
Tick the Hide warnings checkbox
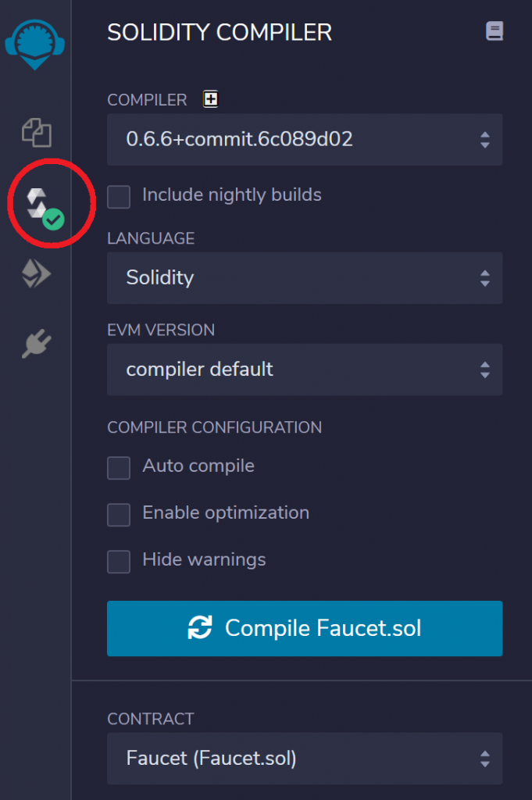pyautogui.click(x=119, y=562)
